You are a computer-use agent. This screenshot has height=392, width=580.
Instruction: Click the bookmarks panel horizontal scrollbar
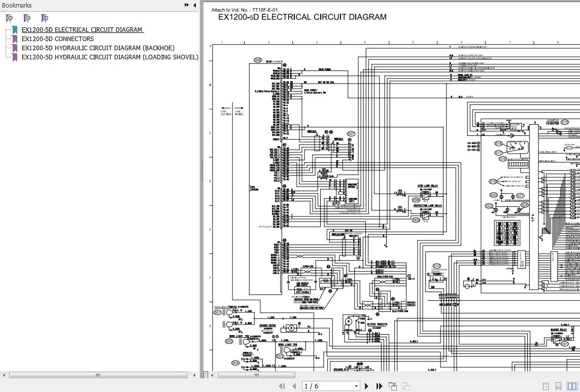click(98, 375)
